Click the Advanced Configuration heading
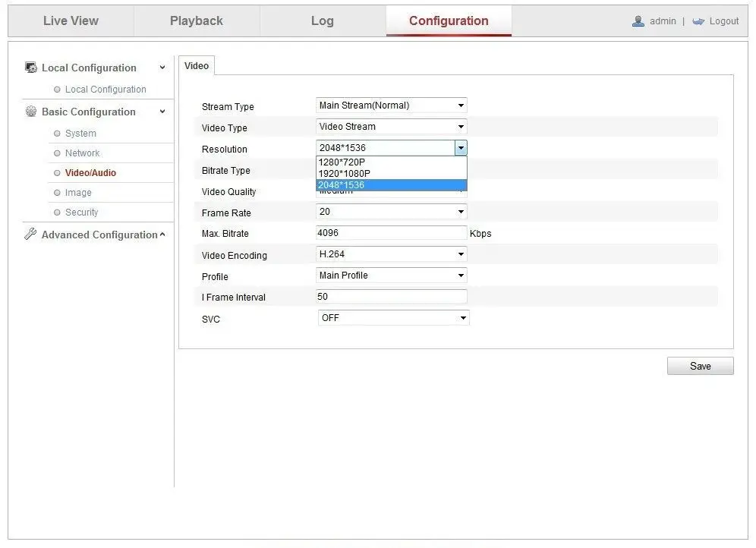Image resolution: width=756 pixels, height=548 pixels. pyautogui.click(x=99, y=235)
